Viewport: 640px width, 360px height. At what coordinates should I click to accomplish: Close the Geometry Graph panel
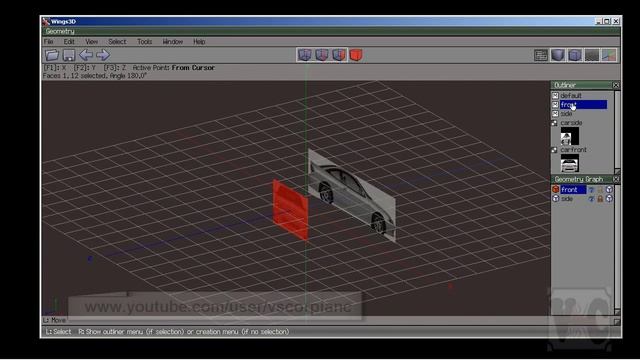(616, 179)
